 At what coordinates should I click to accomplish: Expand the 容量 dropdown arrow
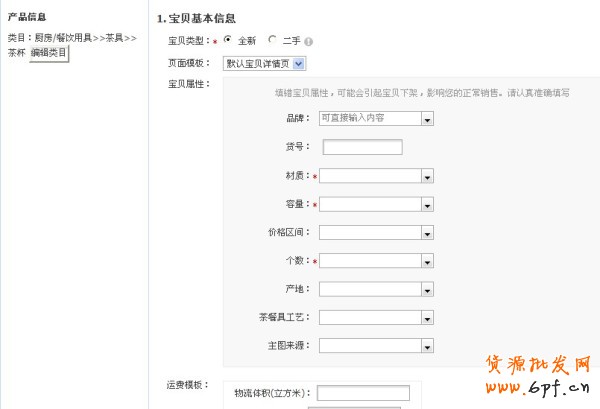coord(427,205)
